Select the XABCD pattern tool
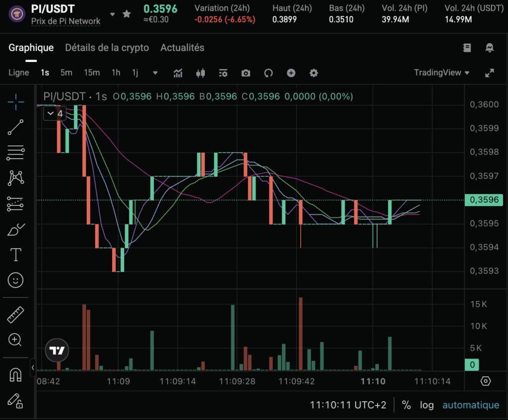 [x=15, y=178]
